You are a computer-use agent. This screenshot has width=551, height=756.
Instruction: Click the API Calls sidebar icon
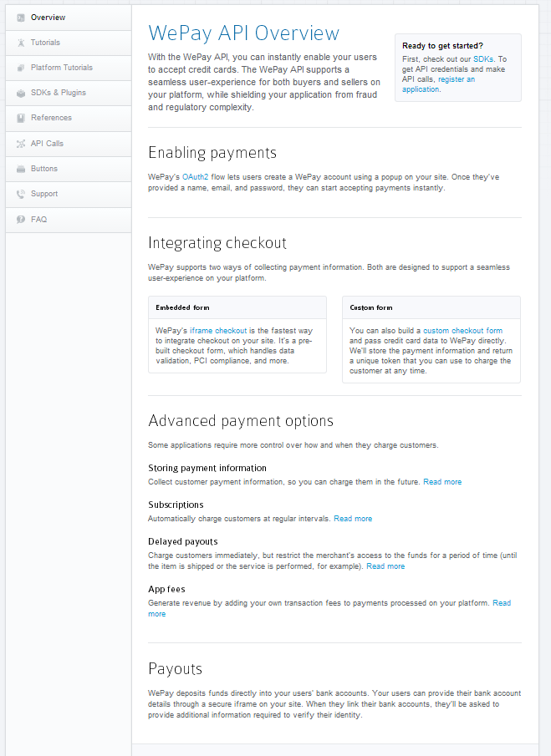tap(20, 144)
